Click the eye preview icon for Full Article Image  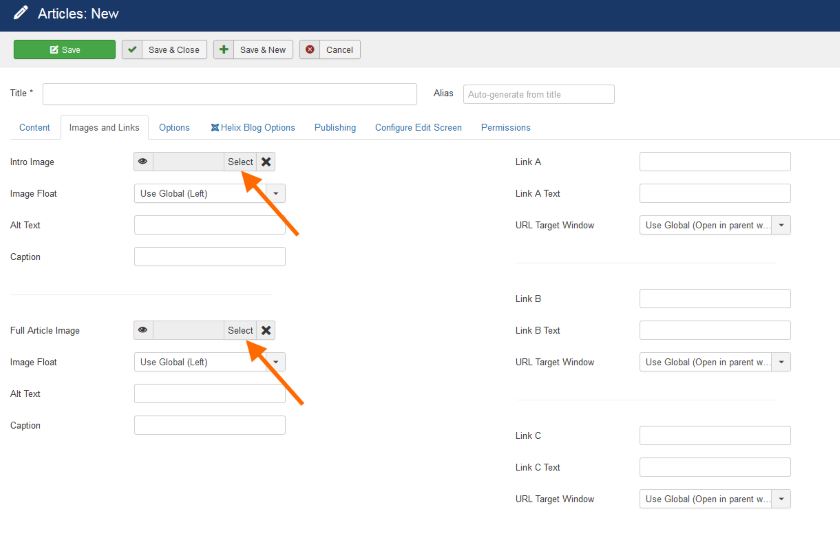(143, 331)
